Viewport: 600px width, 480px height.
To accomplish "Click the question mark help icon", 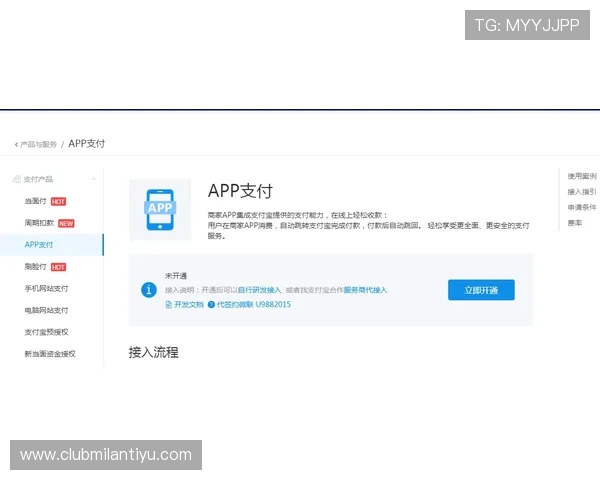I will 211,305.
